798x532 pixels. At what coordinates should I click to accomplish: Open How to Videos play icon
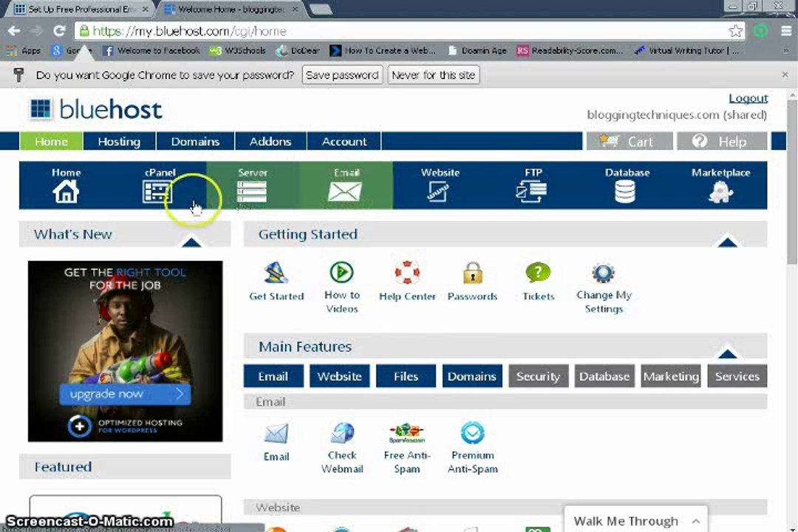click(x=341, y=273)
